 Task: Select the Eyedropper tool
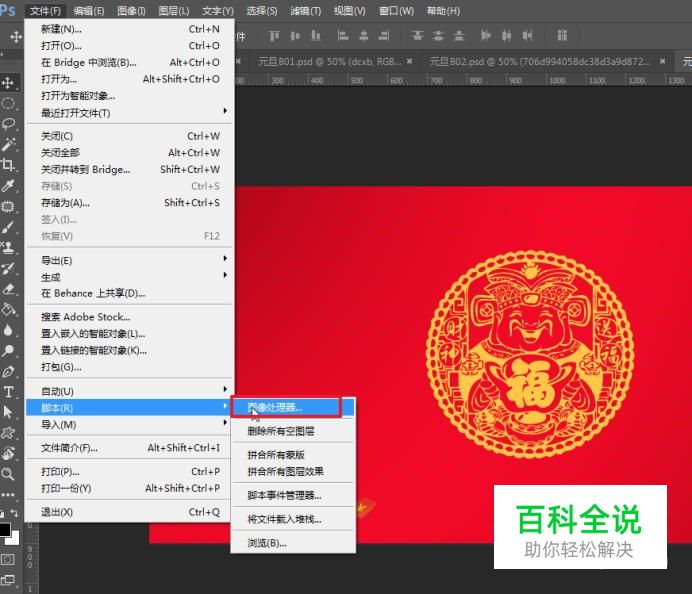click(x=8, y=186)
